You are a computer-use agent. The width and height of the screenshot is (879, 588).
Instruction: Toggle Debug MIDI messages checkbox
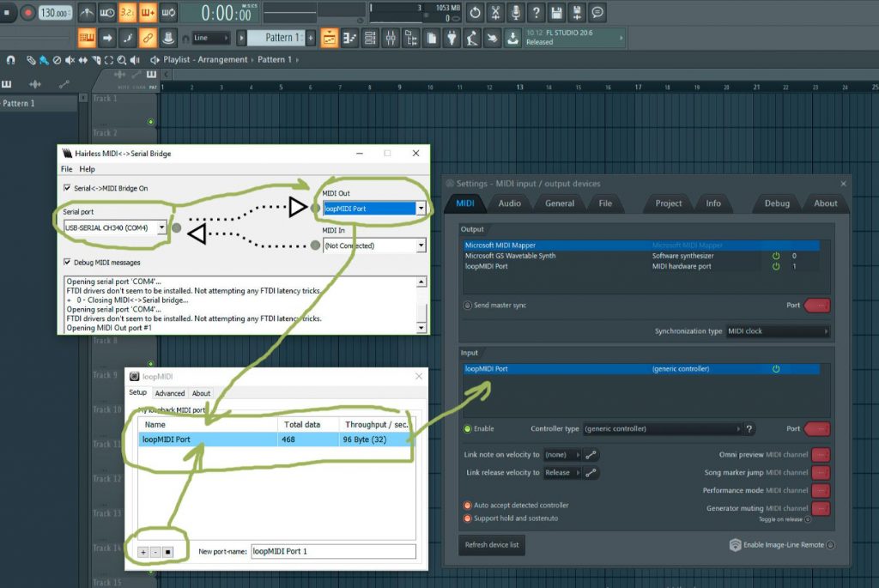[x=67, y=262]
